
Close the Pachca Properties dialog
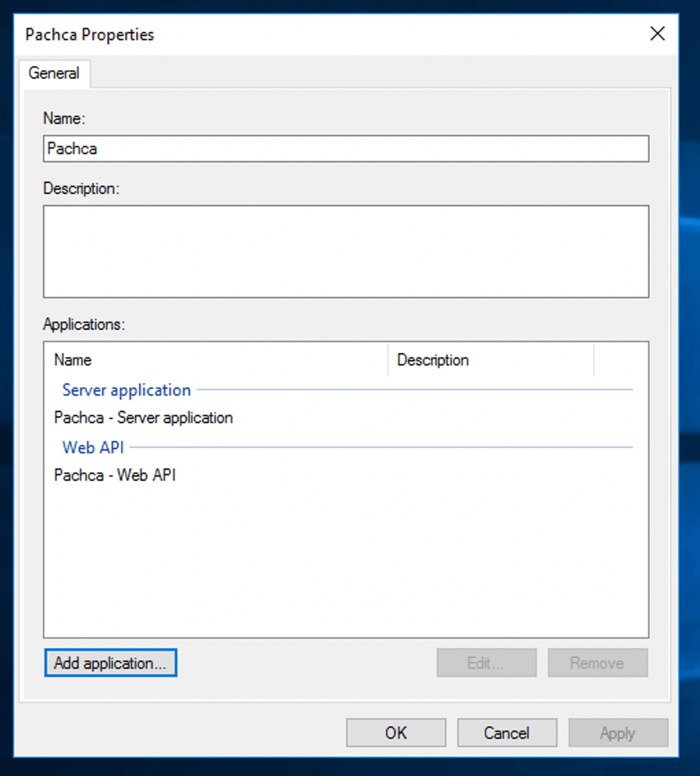click(x=658, y=34)
